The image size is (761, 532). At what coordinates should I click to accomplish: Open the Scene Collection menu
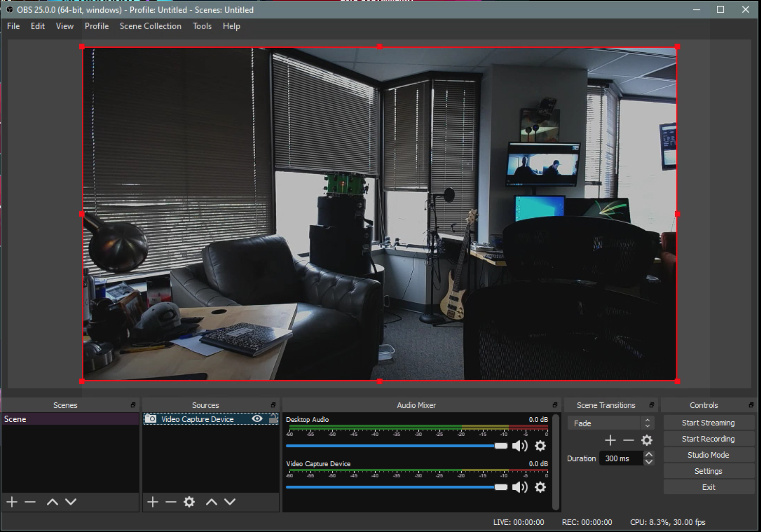tap(150, 26)
